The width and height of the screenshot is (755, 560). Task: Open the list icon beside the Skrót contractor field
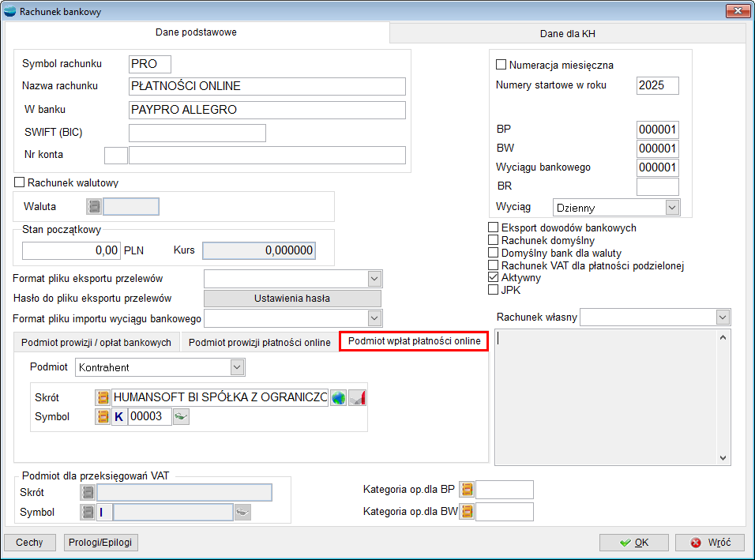103,398
